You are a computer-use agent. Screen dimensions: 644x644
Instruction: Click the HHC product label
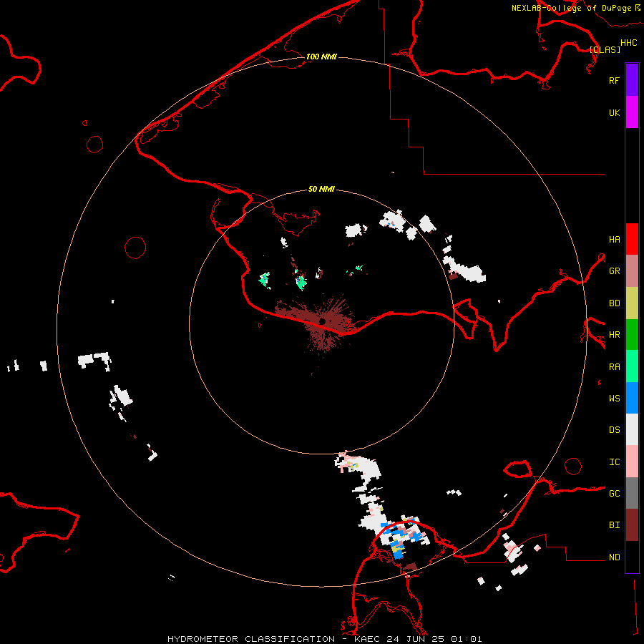(629, 43)
